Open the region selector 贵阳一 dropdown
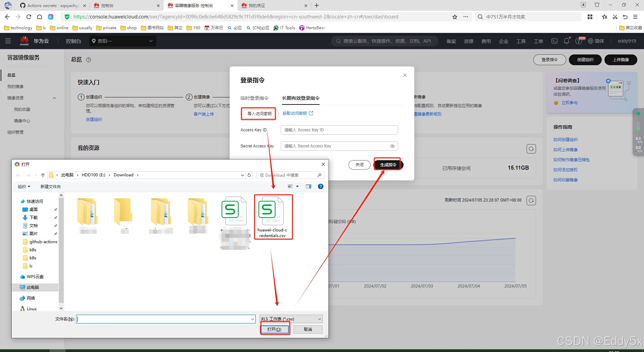Viewport: 644px width, 352px height. click(x=122, y=41)
